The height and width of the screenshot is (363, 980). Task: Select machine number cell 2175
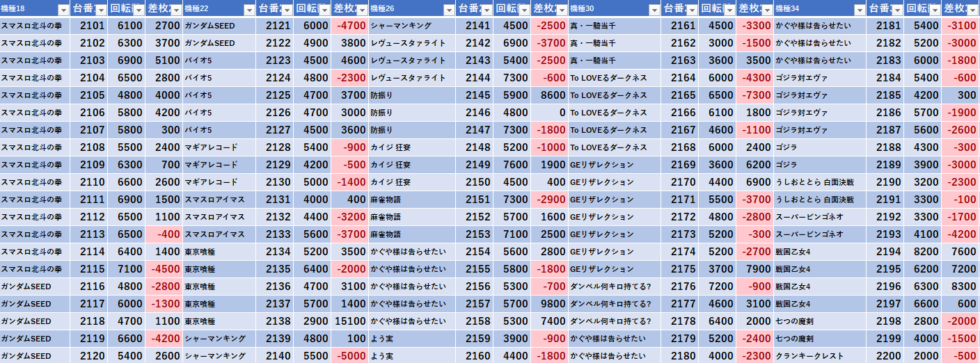(679, 269)
